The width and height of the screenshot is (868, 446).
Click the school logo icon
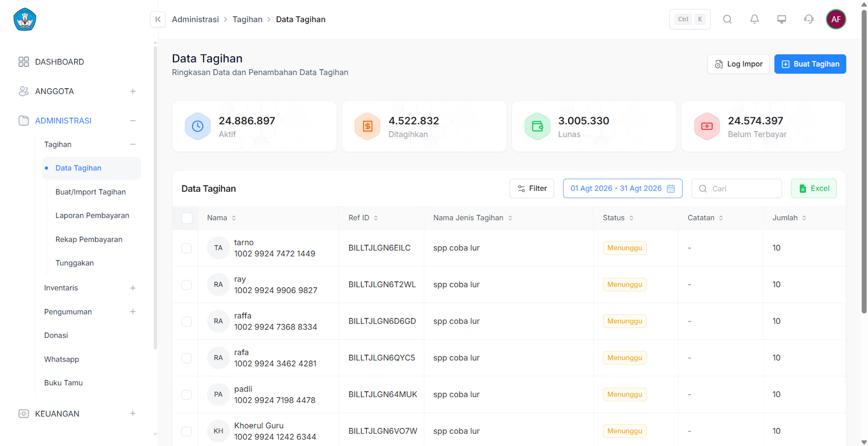25,19
